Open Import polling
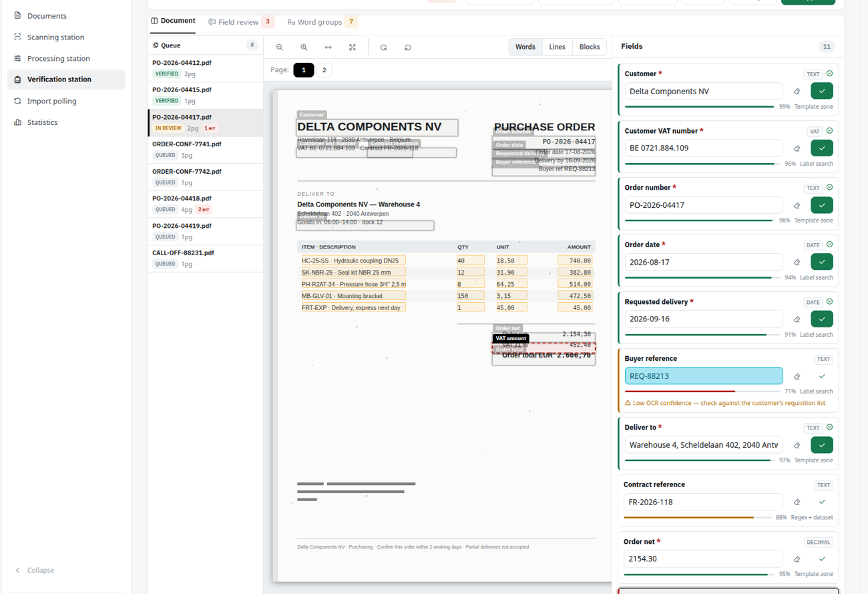Viewport: 868px width, 594px height. [66, 101]
